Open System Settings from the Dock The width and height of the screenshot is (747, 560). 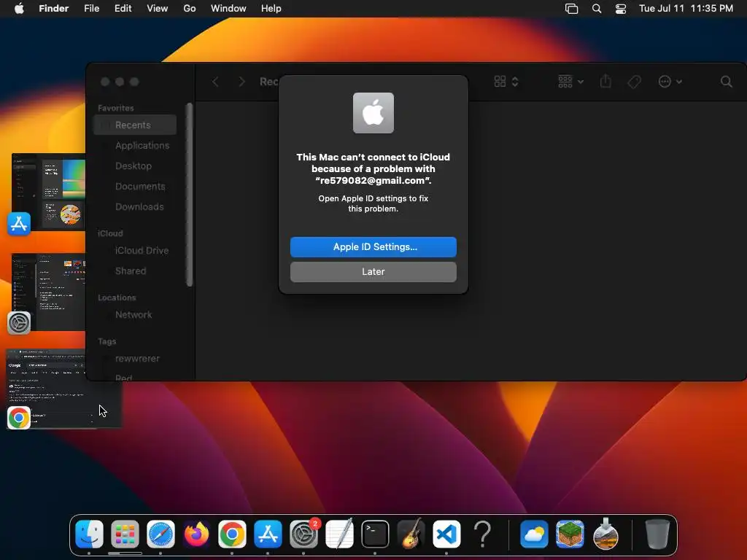coord(303,534)
